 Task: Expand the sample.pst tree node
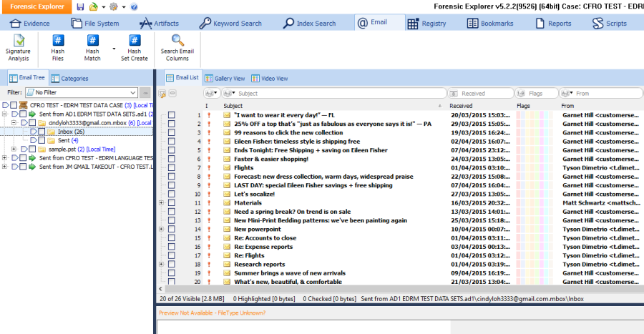(x=14, y=149)
